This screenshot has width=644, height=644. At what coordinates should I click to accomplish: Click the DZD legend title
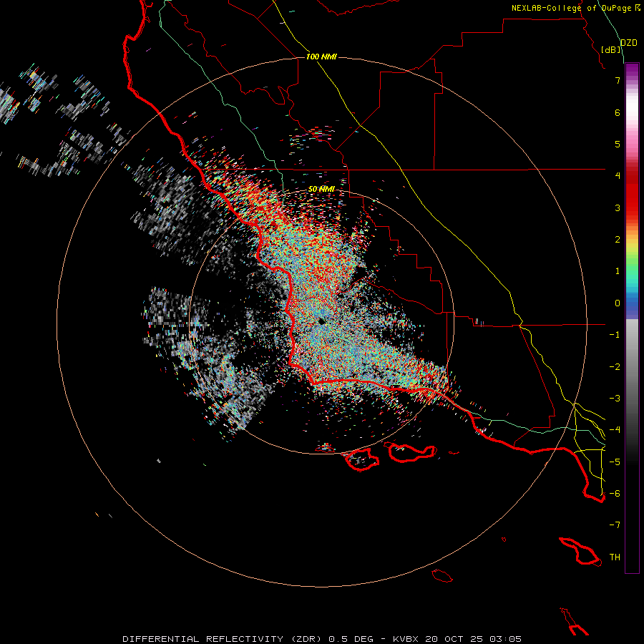coord(629,43)
